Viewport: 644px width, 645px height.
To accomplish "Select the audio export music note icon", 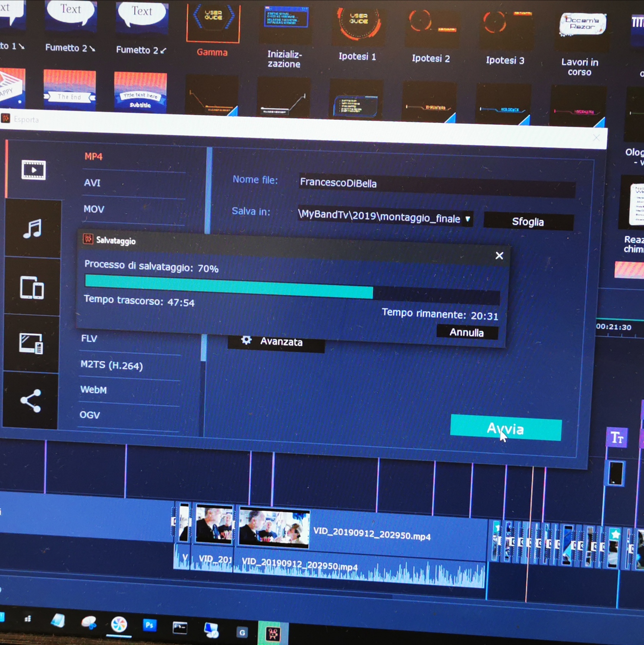I will click(x=33, y=229).
